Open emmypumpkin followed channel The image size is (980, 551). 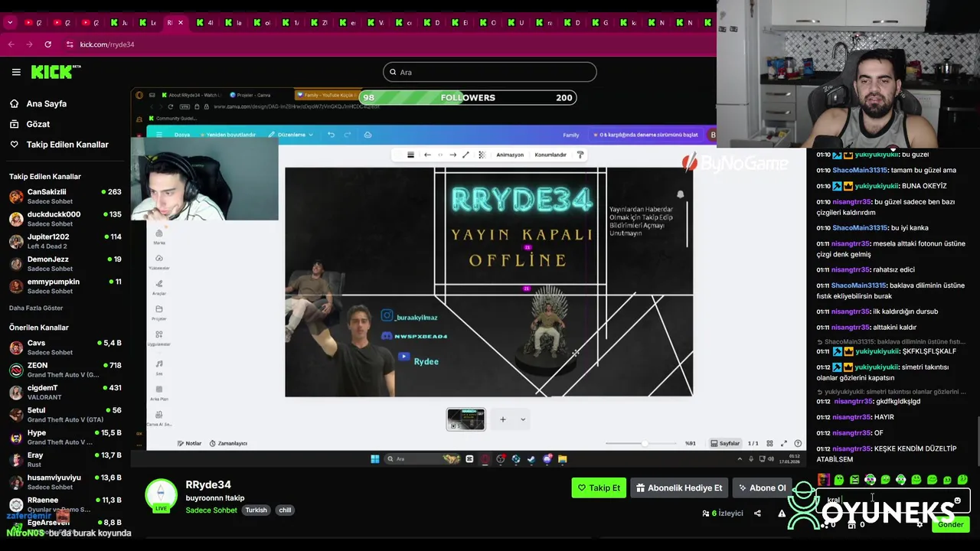point(65,285)
